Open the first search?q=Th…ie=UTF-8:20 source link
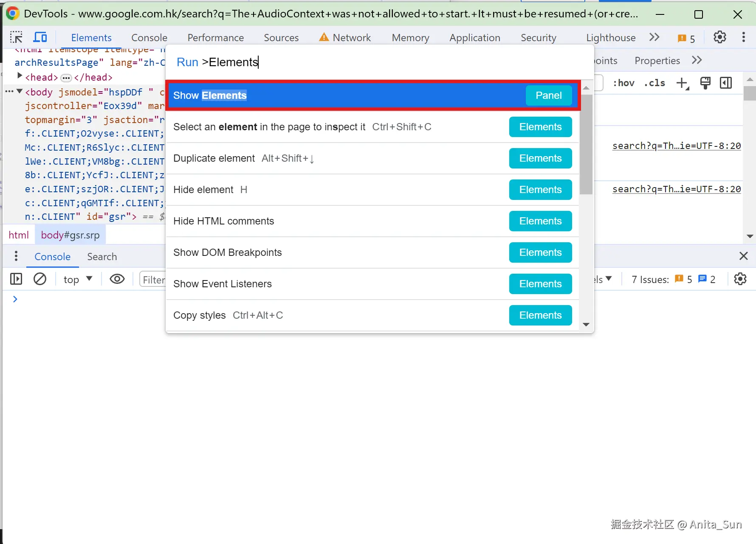This screenshot has width=756, height=544. pyautogui.click(x=677, y=146)
